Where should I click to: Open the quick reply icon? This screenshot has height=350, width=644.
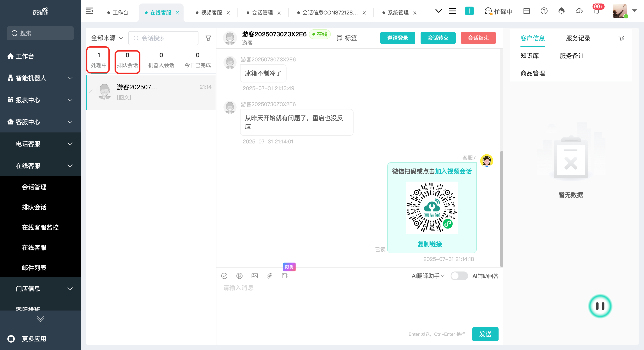click(x=239, y=276)
